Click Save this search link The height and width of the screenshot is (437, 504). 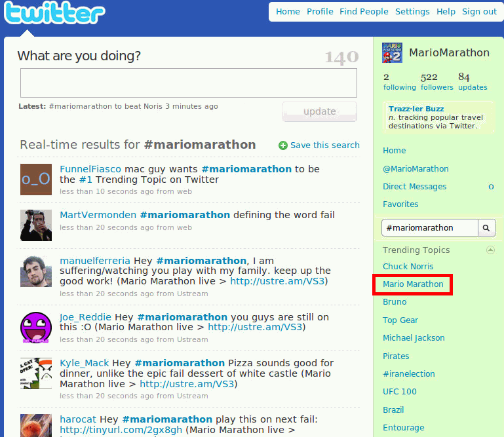pos(325,145)
